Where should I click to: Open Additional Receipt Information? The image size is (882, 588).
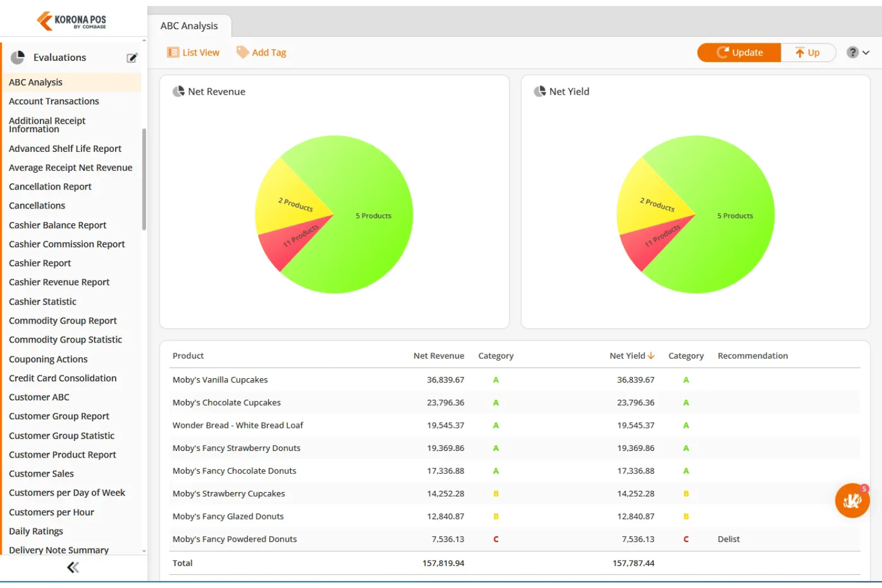click(x=47, y=125)
